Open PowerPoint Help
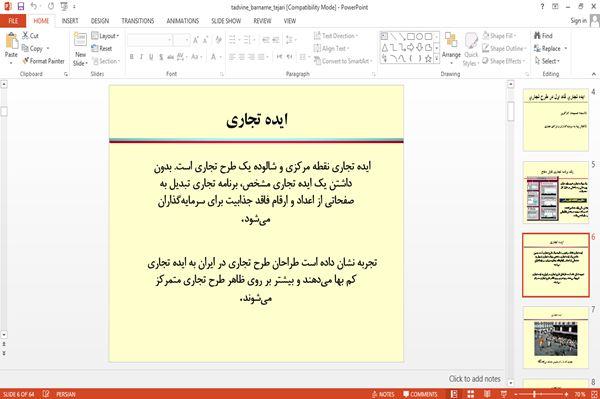Viewport: 600px width, 399px height. click(x=542, y=7)
